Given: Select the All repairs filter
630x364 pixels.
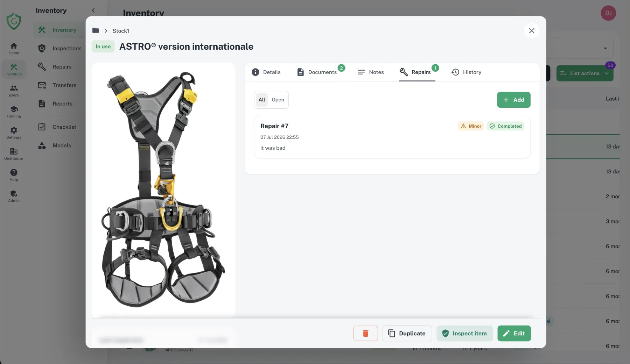Looking at the screenshot, I should coord(262,100).
